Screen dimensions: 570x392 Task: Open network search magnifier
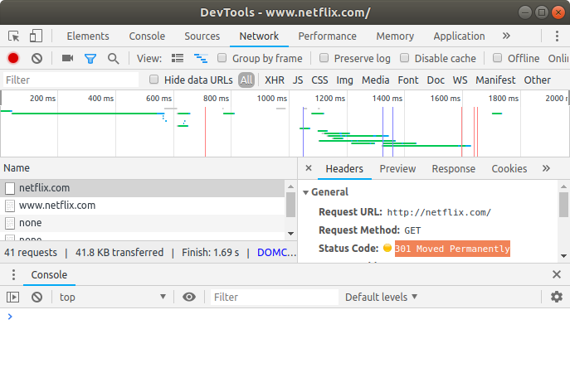pyautogui.click(x=114, y=59)
